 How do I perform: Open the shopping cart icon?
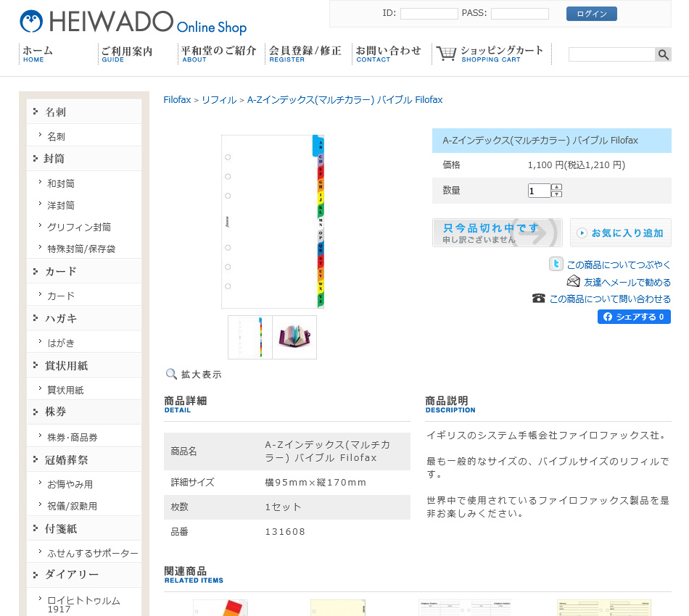point(447,54)
